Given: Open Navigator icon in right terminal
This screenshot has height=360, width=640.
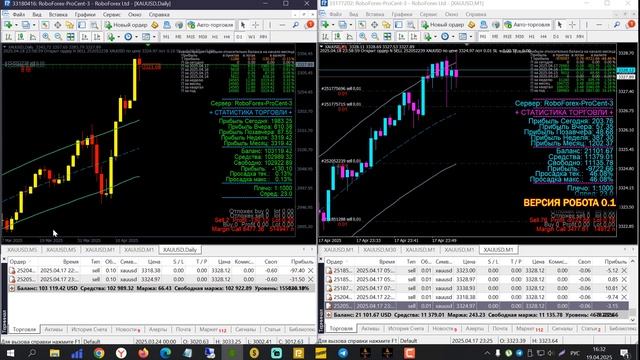Looking at the screenshot, I should [x=386, y=25].
